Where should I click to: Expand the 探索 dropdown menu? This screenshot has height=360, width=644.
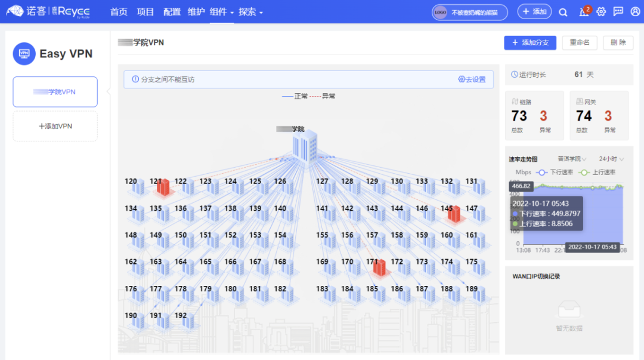[250, 12]
